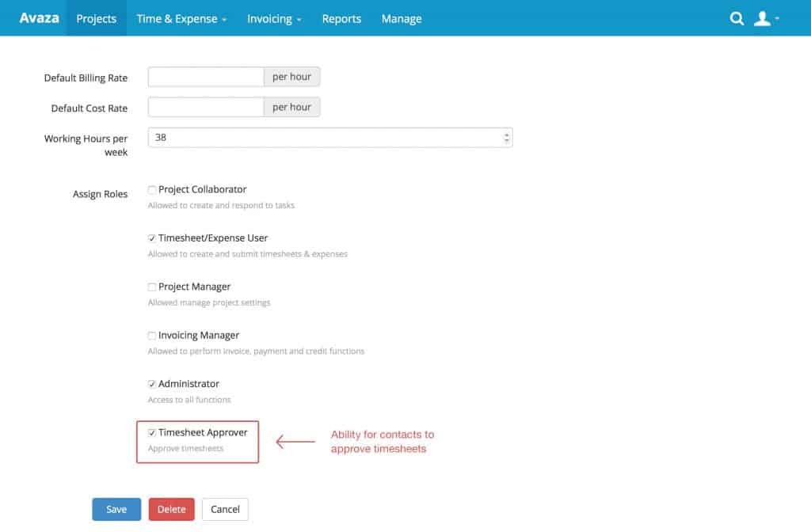Open the Working Hours per week spinner field
This screenshot has height=532, width=811.
(317, 136)
